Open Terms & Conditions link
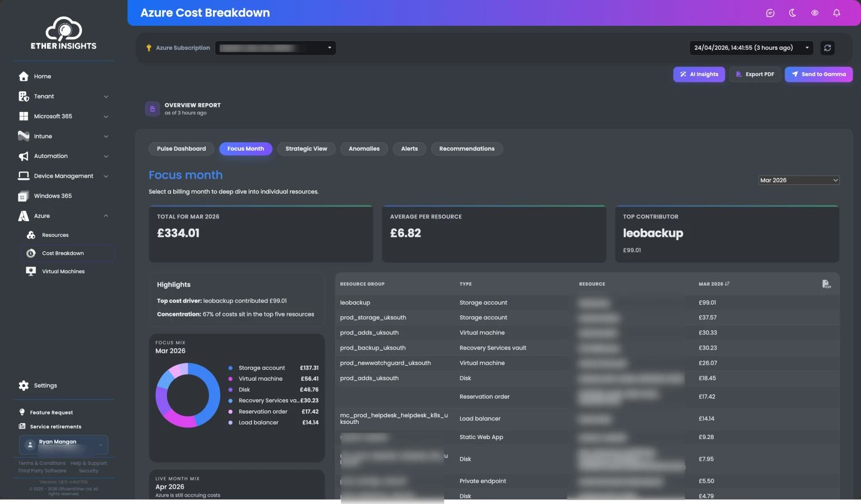861x504 pixels. click(x=41, y=463)
